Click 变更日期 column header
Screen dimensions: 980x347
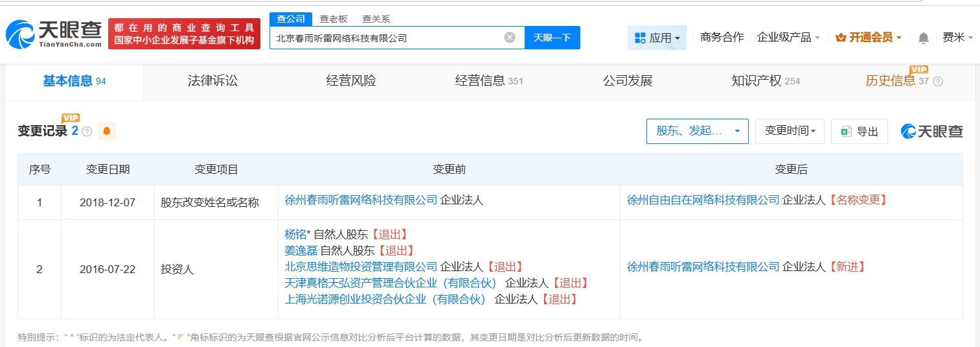coord(108,169)
